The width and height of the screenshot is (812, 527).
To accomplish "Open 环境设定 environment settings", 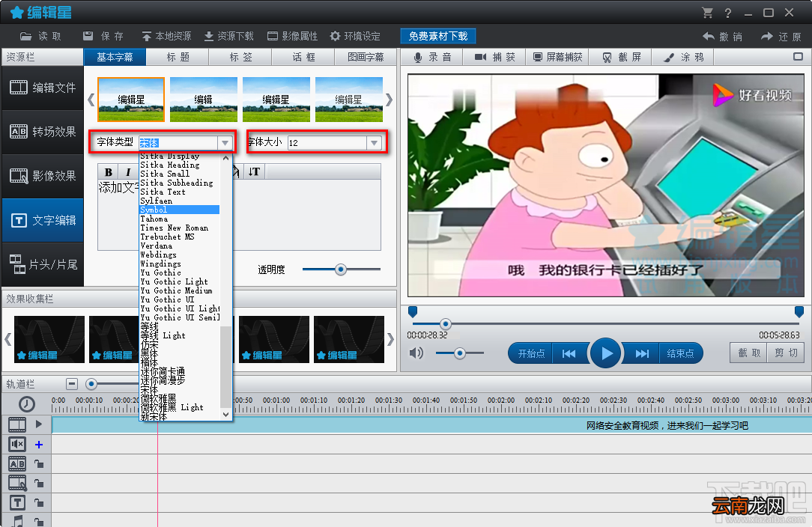I will [x=355, y=36].
